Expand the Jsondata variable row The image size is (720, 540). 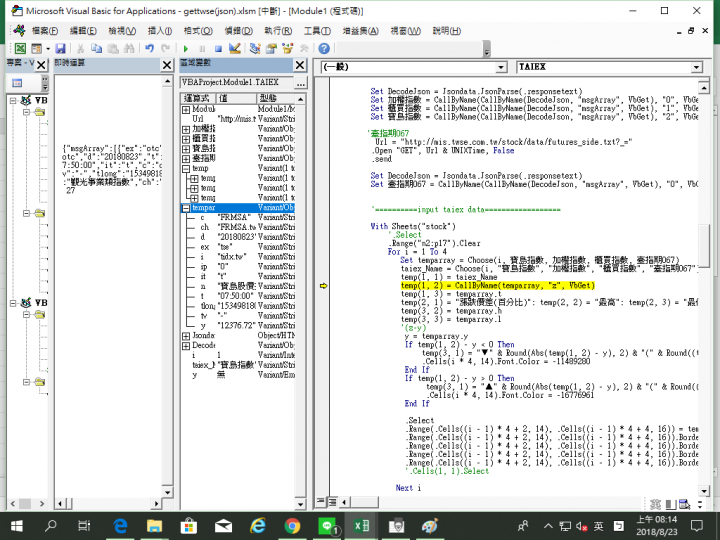tap(186, 336)
